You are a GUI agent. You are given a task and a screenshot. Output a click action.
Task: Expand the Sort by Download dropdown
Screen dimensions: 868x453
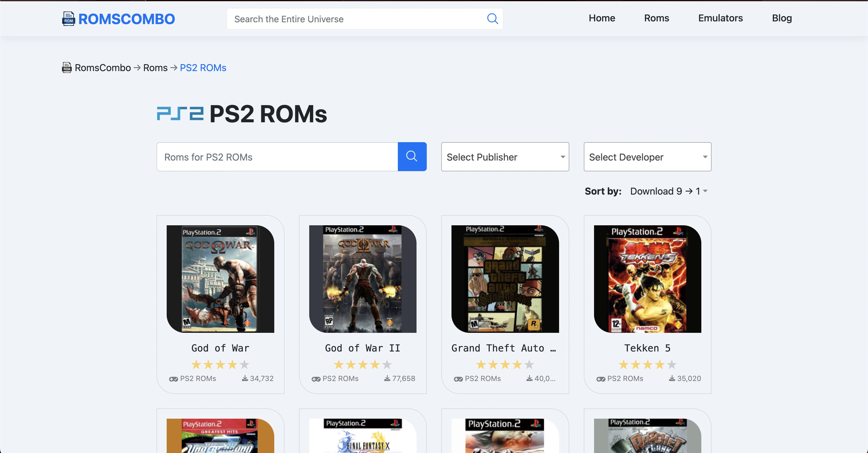pos(668,191)
